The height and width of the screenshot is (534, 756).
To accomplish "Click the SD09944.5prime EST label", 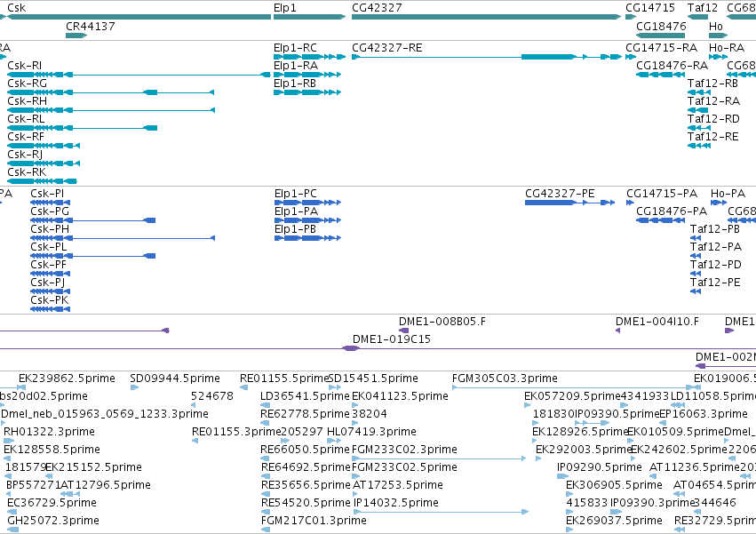I will click(x=175, y=379).
